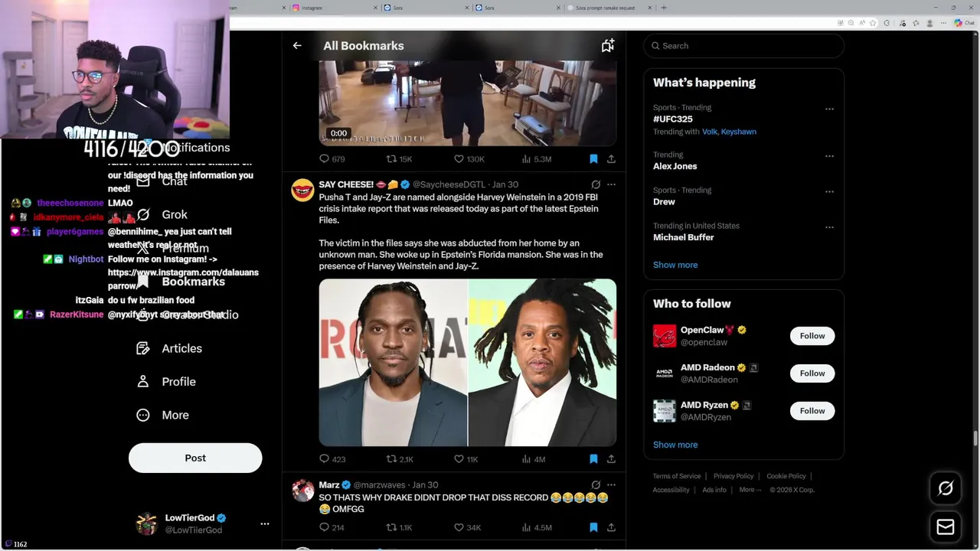Show more under What's happening
Viewport: 980px width, 551px height.
click(x=675, y=265)
